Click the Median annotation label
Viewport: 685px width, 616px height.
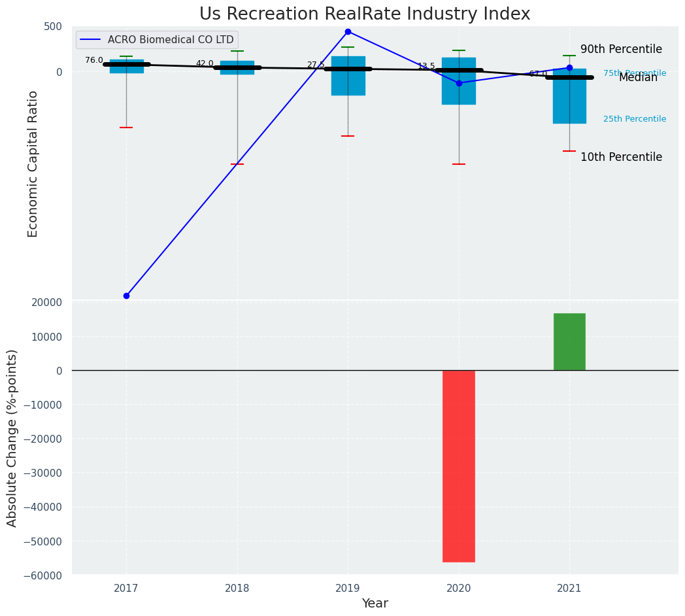(638, 77)
